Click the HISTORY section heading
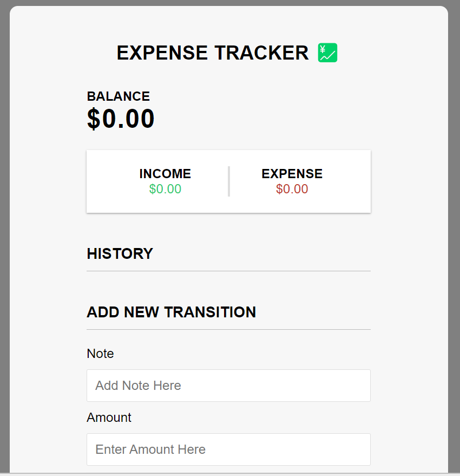The height and width of the screenshot is (476, 460). pyautogui.click(x=120, y=253)
